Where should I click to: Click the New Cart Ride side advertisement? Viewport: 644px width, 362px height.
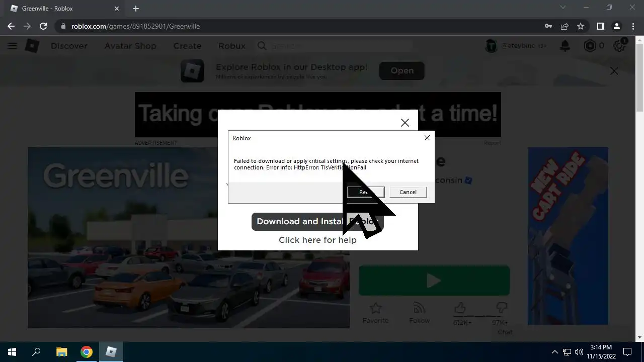[568, 236]
